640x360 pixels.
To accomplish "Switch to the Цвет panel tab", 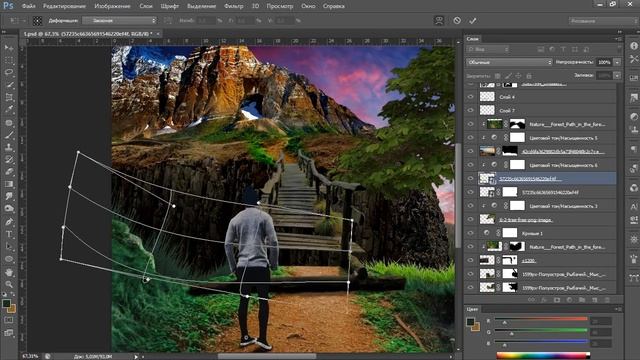I will tap(472, 309).
